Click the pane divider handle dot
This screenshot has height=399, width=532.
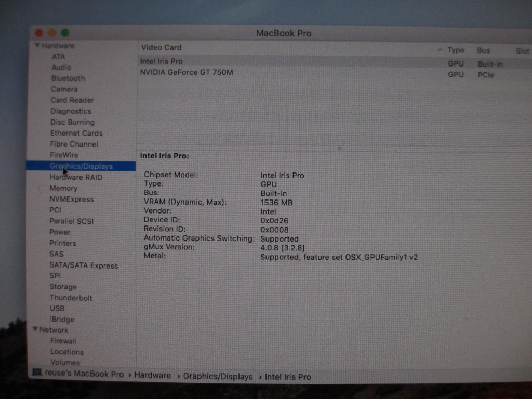tap(339, 148)
